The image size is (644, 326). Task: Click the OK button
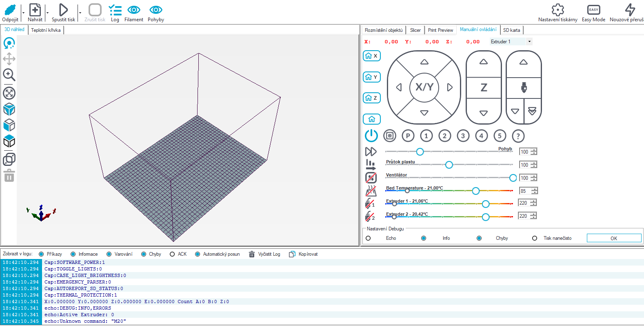coord(614,238)
